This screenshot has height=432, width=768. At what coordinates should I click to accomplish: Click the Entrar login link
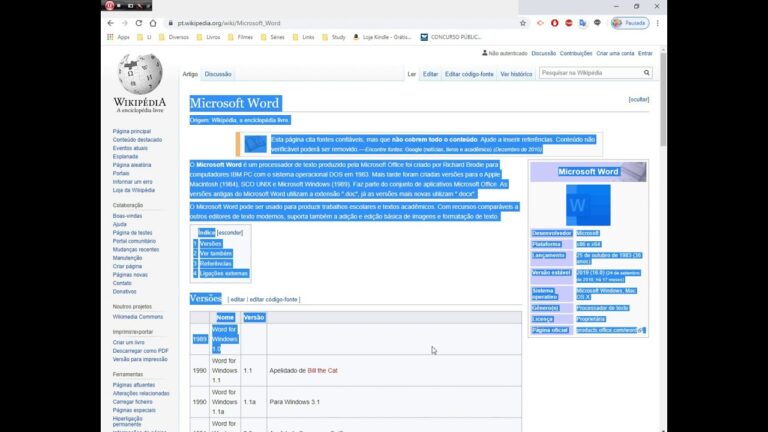click(x=645, y=53)
